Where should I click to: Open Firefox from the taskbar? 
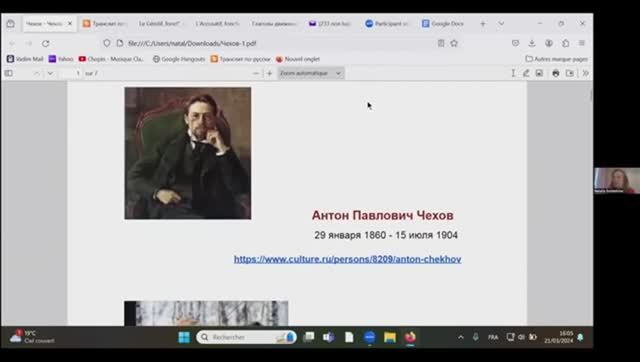(x=410, y=337)
